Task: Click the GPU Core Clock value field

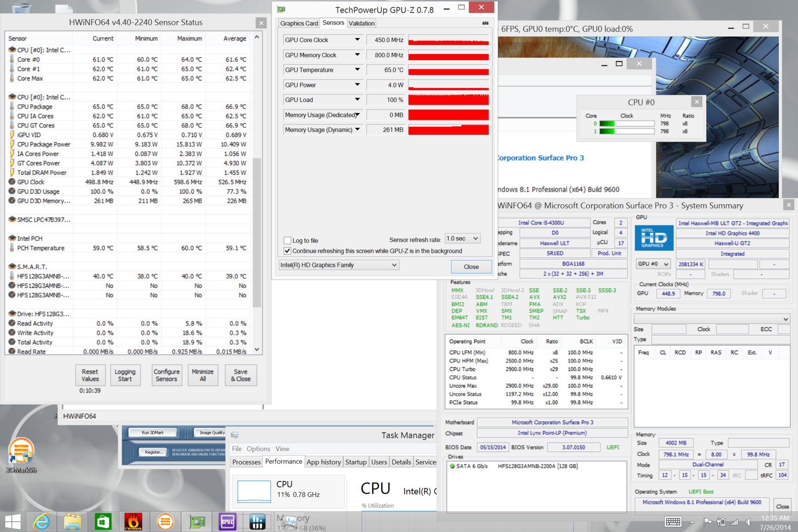Action: (x=386, y=40)
